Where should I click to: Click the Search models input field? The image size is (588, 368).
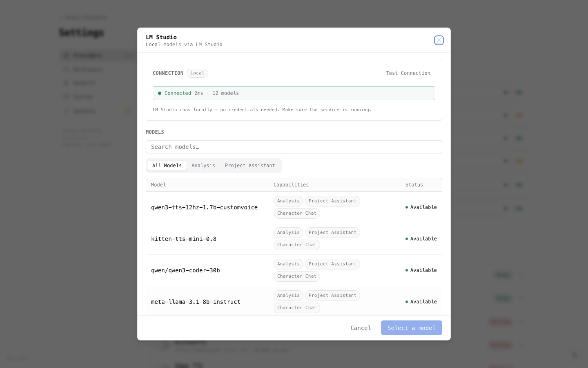[x=294, y=147]
